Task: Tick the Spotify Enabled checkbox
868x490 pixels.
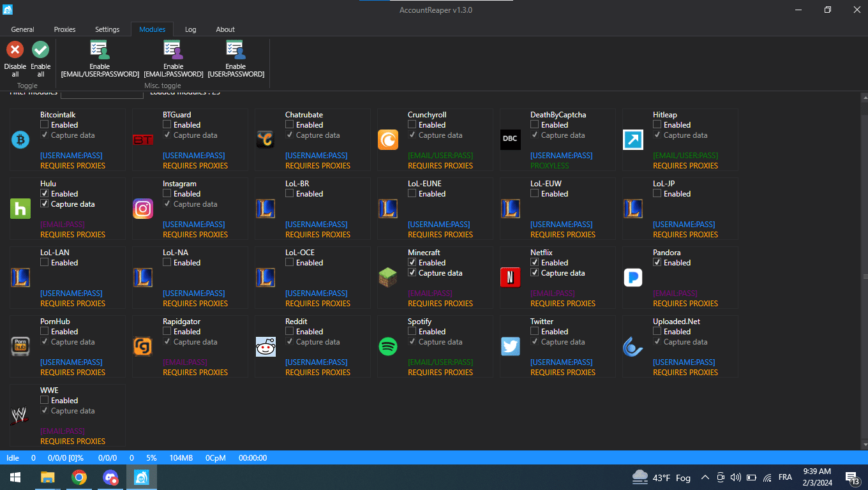Action: click(412, 332)
